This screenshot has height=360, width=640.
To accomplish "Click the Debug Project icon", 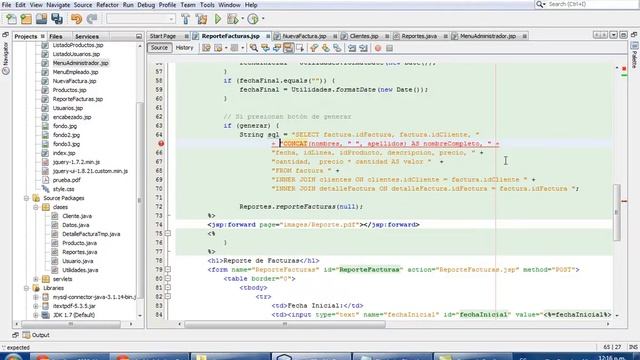I will [233, 19].
